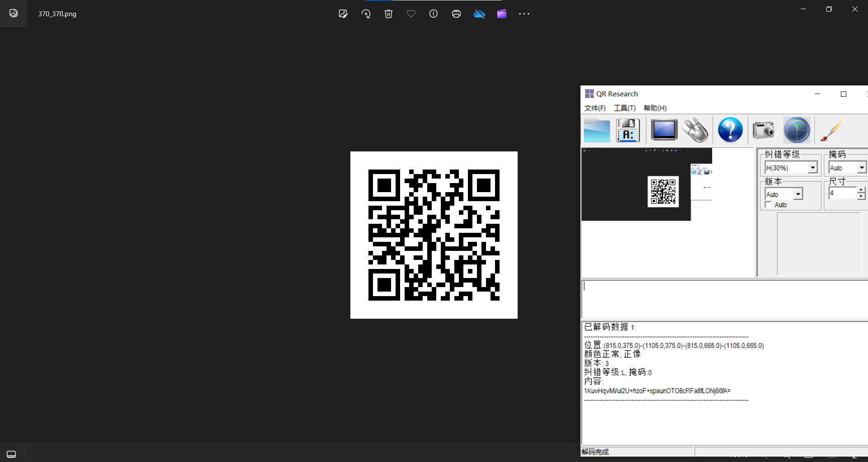Click the 版本: 3 line
The width and height of the screenshot is (868, 462).
click(596, 363)
